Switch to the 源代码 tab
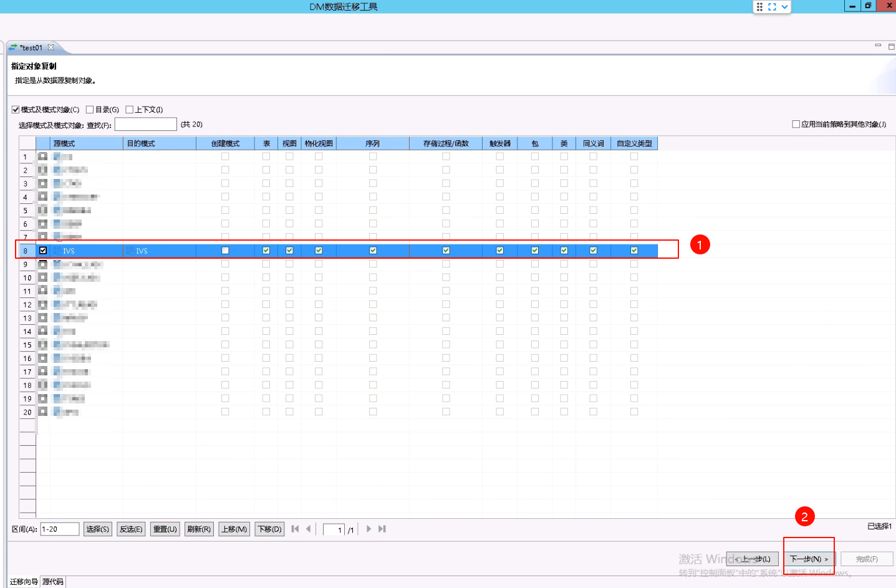This screenshot has height=588, width=896. 53,582
